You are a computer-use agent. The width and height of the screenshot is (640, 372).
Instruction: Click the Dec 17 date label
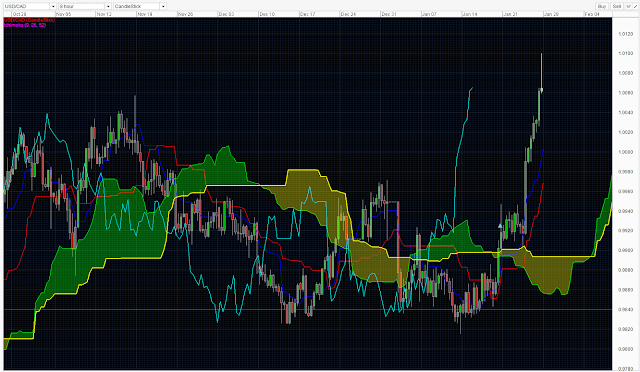pos(307,14)
